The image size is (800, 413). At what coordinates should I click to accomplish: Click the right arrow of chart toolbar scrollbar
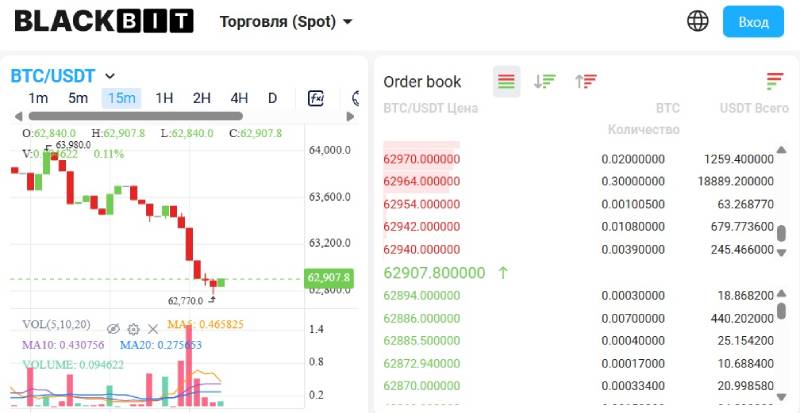350,116
